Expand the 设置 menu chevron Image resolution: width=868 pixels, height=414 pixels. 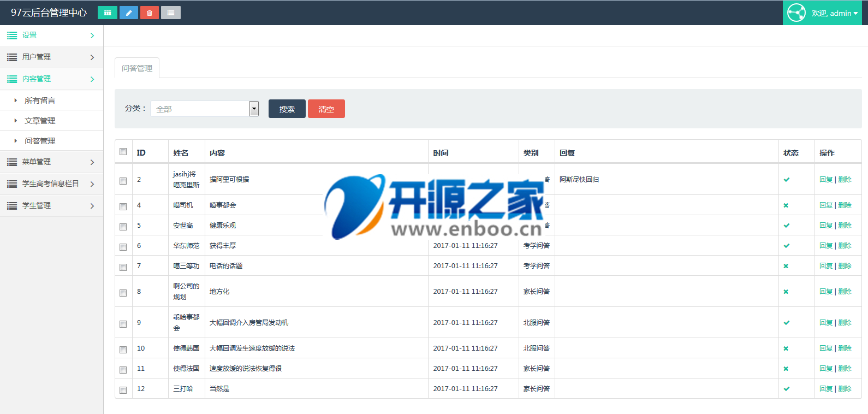click(92, 36)
